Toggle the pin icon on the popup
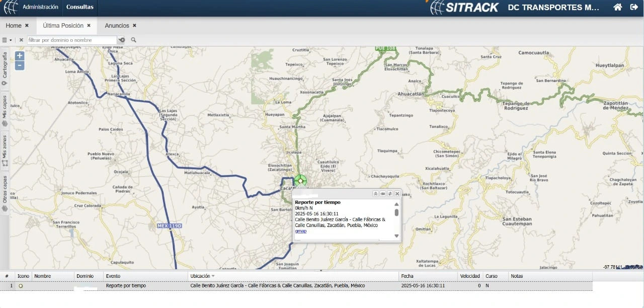The height and width of the screenshot is (308, 644). (383, 194)
